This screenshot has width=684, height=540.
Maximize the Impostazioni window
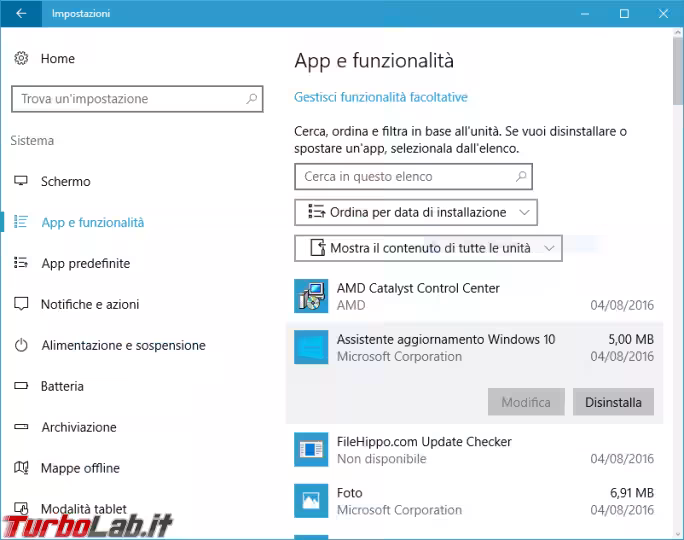(624, 14)
